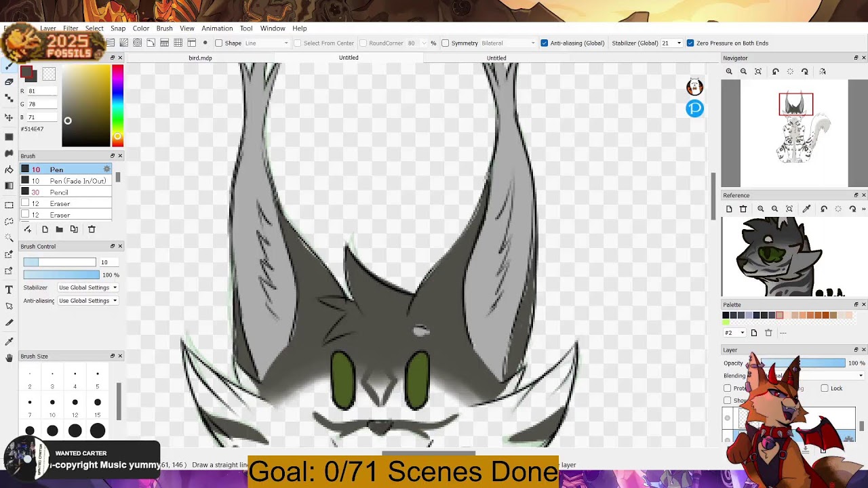Select the Pen (Fade In/Out) brush
This screenshot has width=868, height=488.
coord(66,181)
